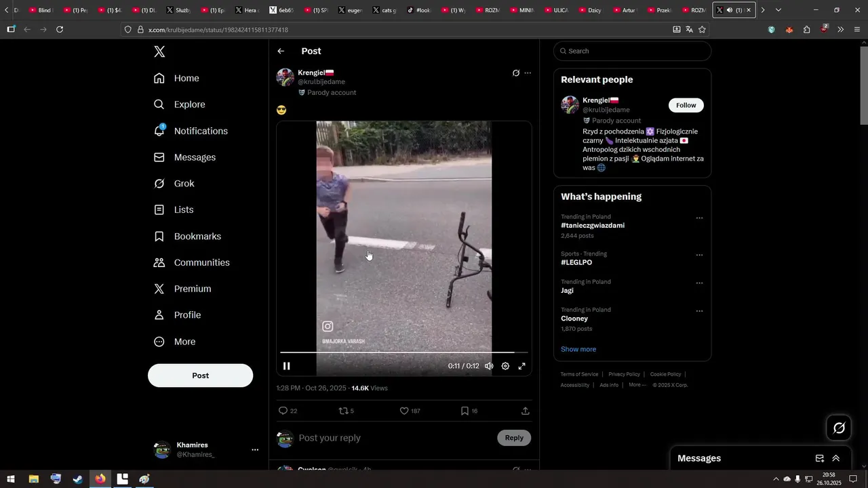This screenshot has height=488, width=868.
Task: Follow Krengiel in Relevant people
Action: (x=686, y=105)
